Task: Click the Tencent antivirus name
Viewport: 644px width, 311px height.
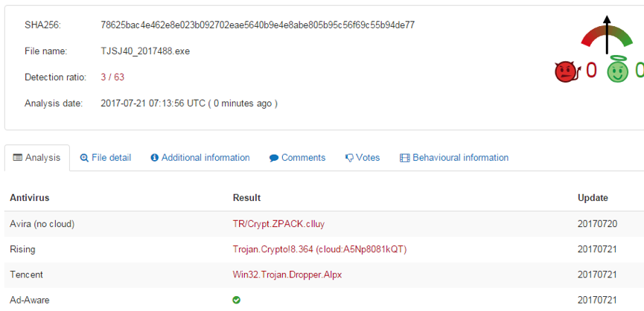Action: 26,275
